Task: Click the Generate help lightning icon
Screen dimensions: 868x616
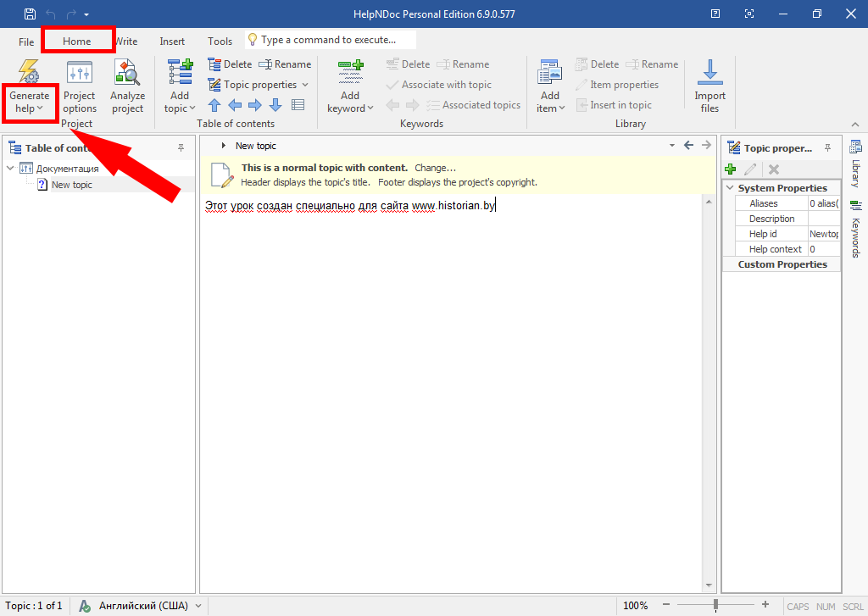Action: click(29, 71)
